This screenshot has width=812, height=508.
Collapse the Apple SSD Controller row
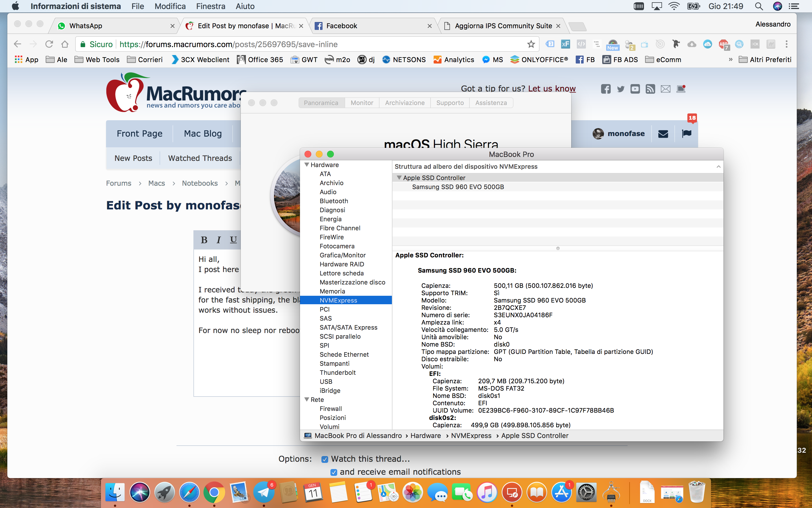[399, 178]
